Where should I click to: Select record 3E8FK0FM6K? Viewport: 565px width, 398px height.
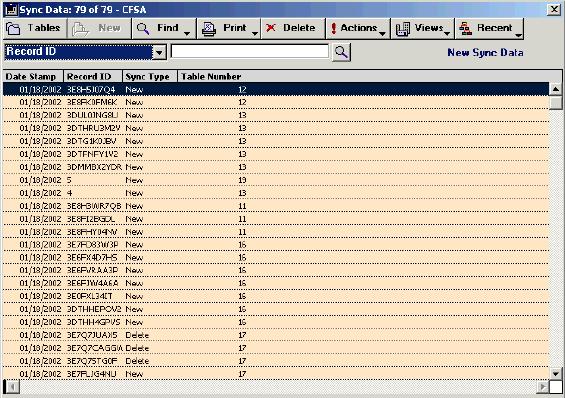(x=276, y=102)
